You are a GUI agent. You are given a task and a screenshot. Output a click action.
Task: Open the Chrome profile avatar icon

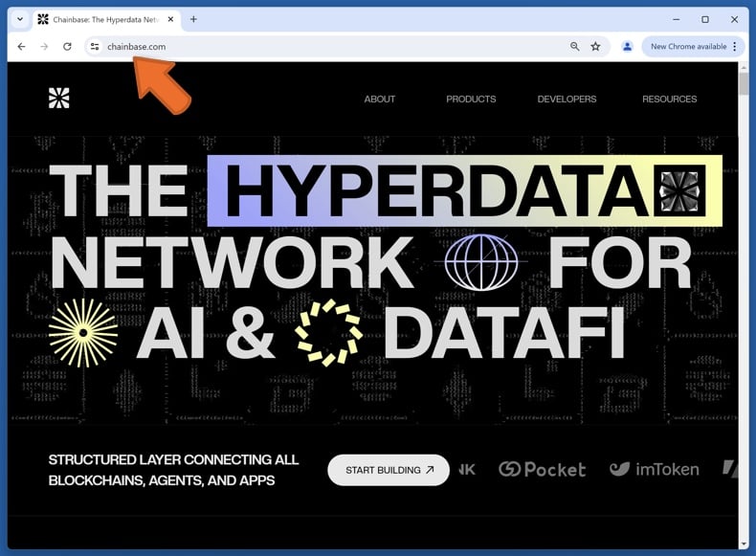click(x=627, y=46)
